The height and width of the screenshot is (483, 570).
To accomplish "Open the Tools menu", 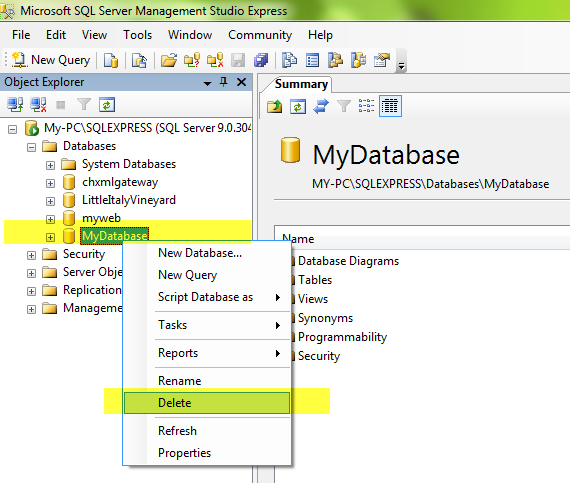I will tap(137, 35).
